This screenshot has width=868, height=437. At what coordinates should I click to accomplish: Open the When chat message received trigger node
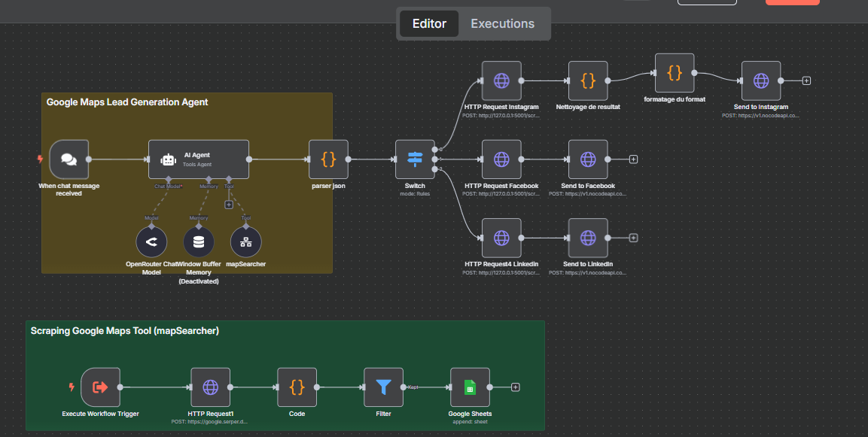pos(69,159)
